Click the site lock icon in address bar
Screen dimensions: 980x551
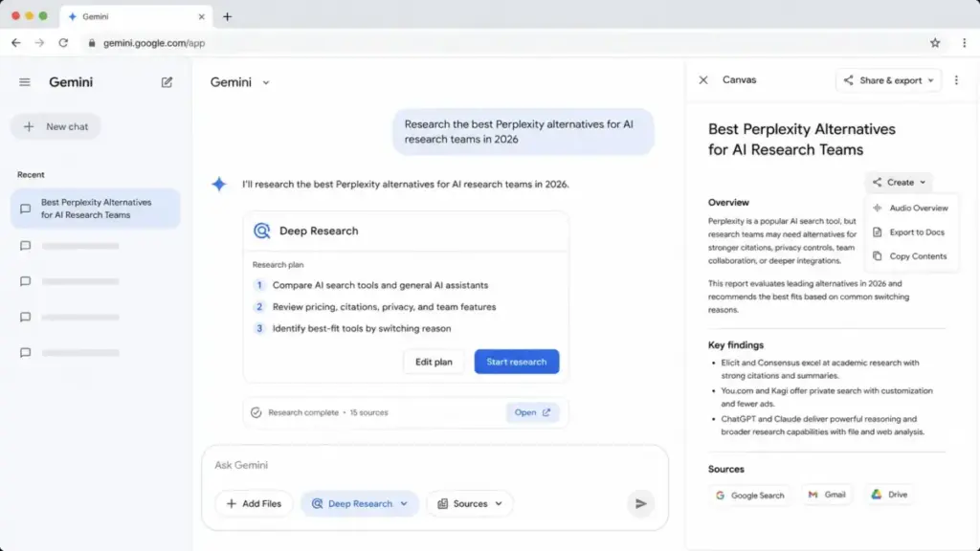[92, 43]
